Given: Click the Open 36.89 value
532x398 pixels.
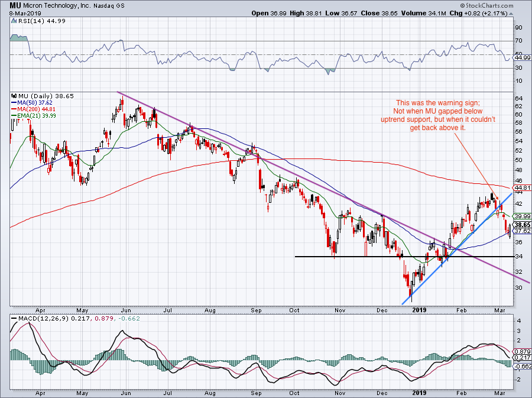Looking at the screenshot, I should click(270, 13).
